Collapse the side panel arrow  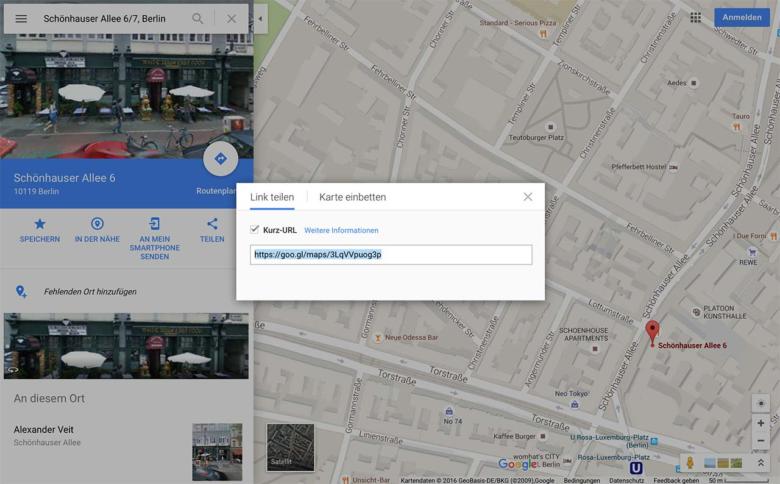pyautogui.click(x=260, y=18)
